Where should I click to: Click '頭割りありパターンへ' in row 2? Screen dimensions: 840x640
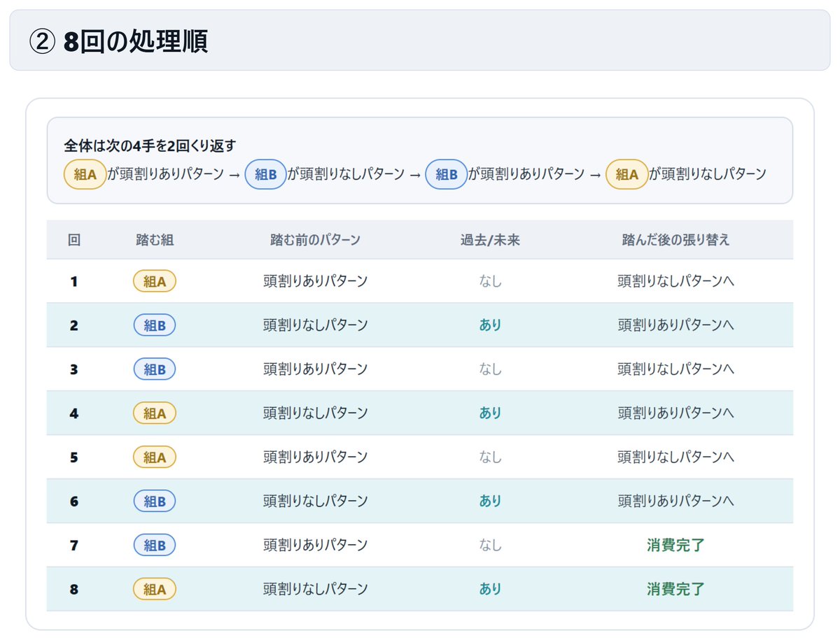click(x=675, y=325)
